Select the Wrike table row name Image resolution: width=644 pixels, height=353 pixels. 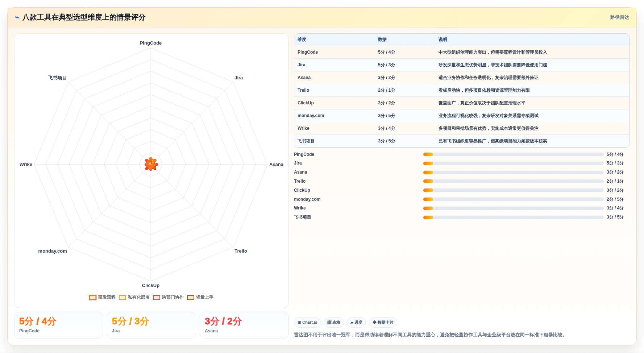point(303,128)
